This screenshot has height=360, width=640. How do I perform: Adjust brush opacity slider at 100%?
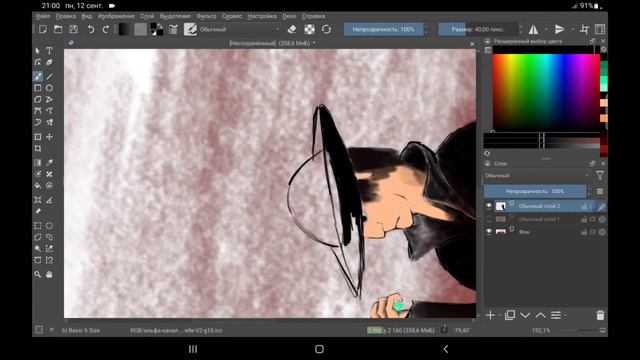383,29
